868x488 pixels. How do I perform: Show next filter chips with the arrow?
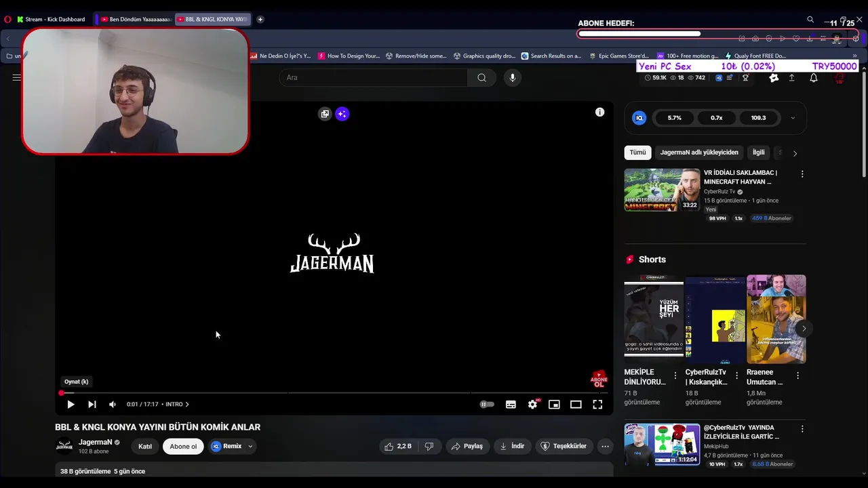795,153
